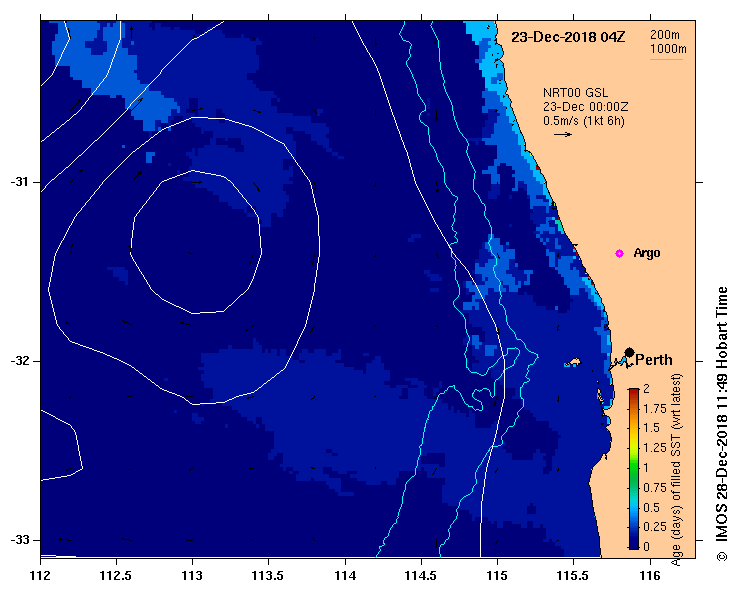Viewport: 739px width, 592px height.
Task: Click the latitude "-33" axis label
Action: pyautogui.click(x=19, y=540)
